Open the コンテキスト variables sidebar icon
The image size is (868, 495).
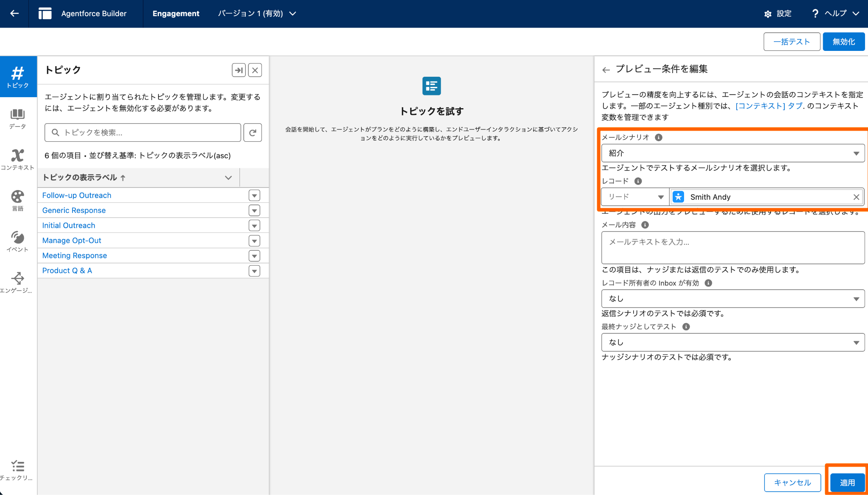(x=18, y=159)
